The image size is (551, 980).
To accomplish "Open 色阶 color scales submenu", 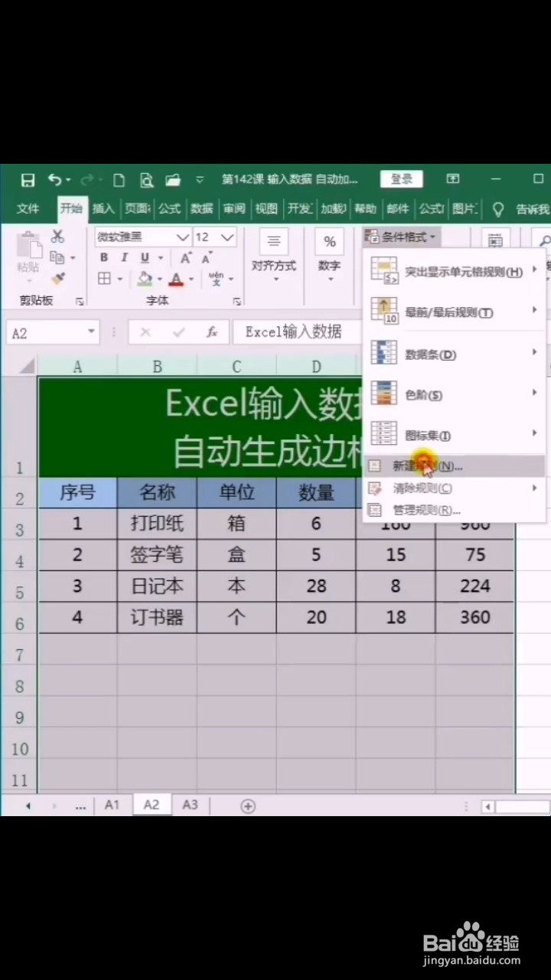I will [x=455, y=394].
